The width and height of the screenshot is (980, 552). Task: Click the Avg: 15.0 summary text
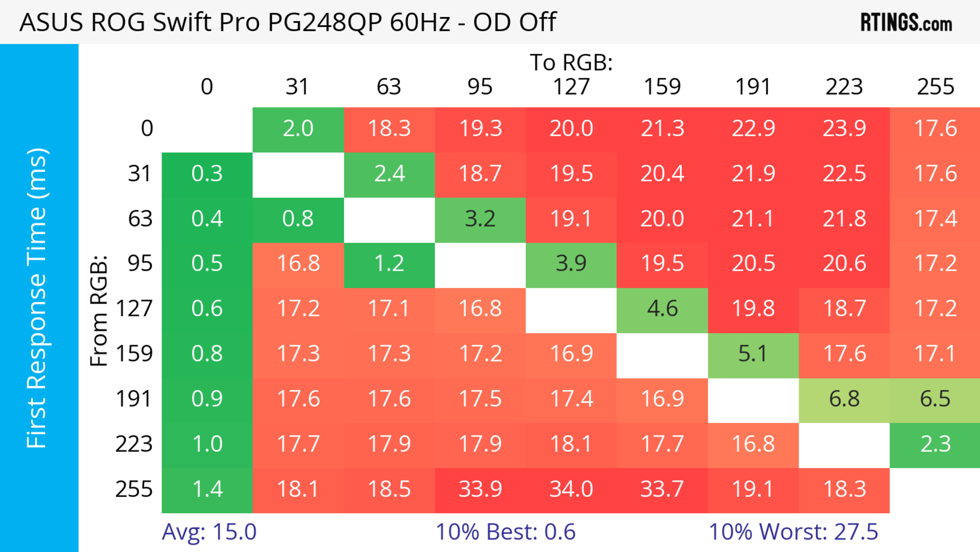tap(209, 532)
